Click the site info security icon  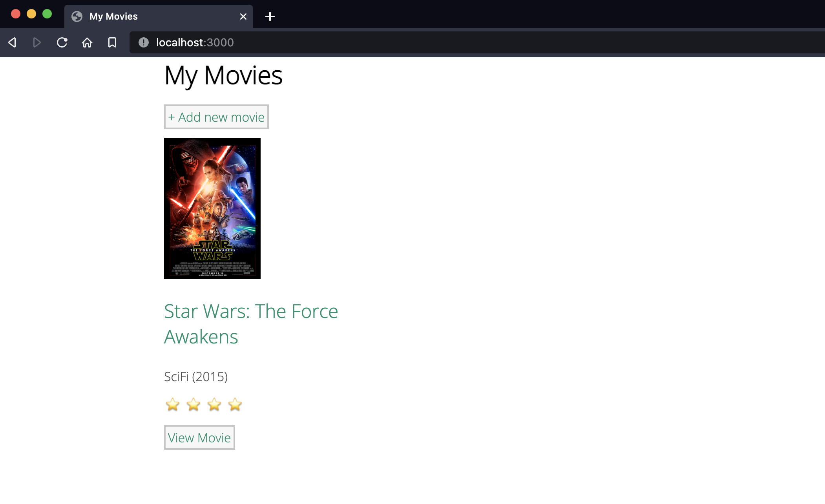(x=144, y=42)
